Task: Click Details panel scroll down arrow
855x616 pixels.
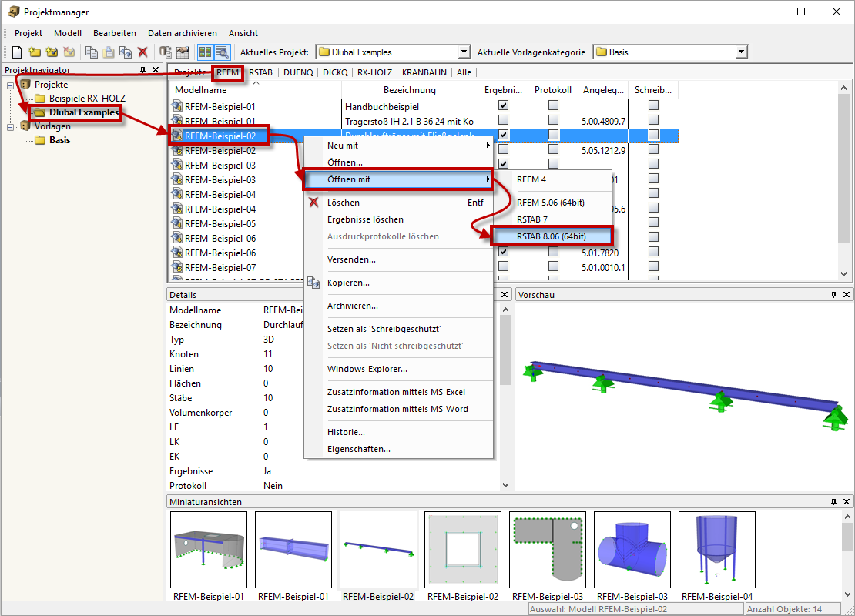Action: [505, 484]
